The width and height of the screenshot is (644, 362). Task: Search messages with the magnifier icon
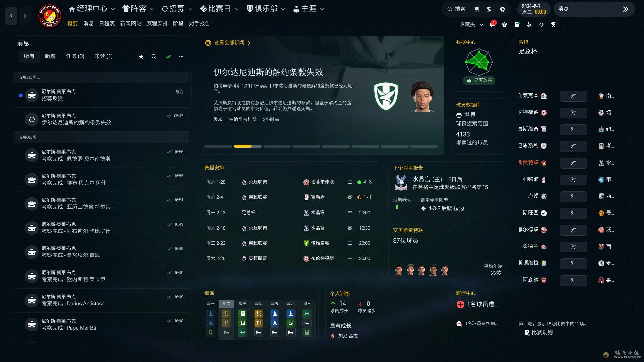click(154, 57)
